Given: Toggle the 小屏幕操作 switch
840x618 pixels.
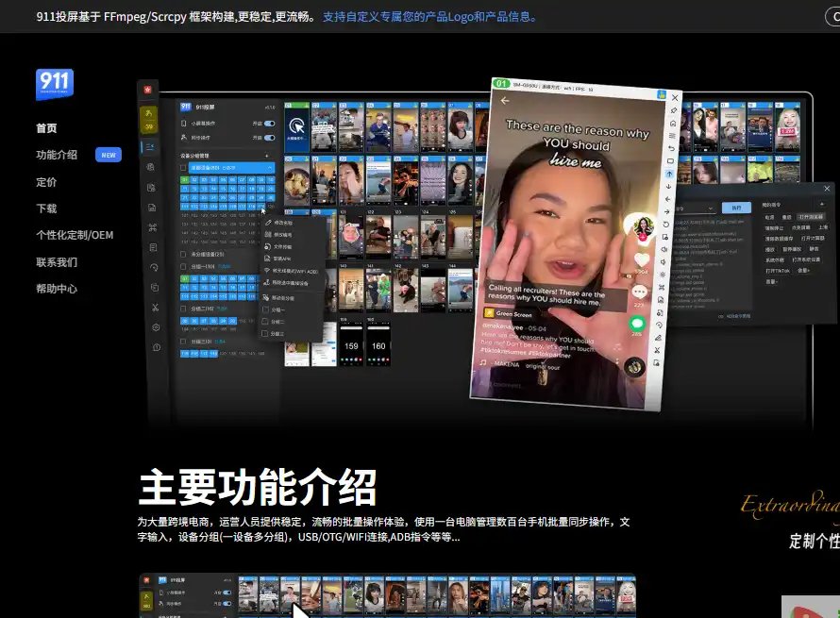Looking at the screenshot, I should pos(270,124).
